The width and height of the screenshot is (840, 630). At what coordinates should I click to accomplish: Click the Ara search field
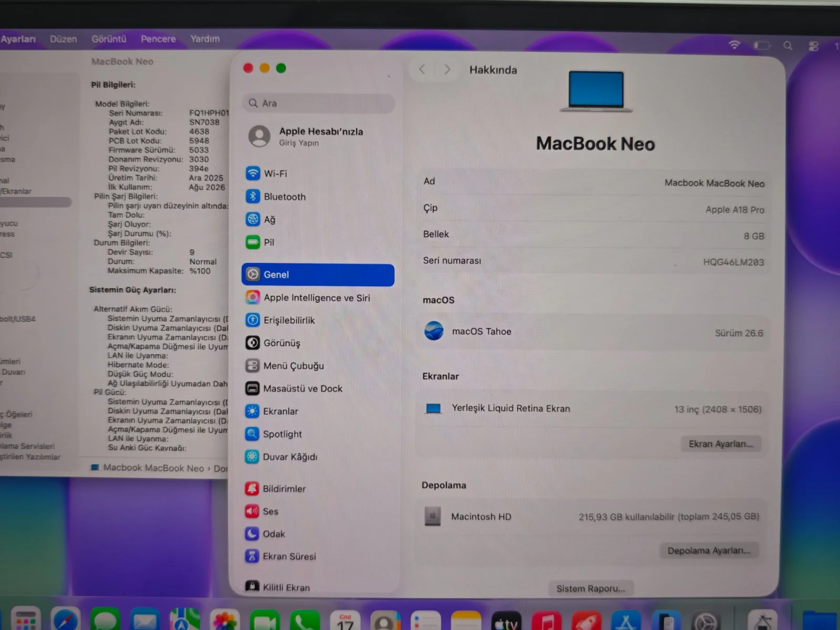coord(319,103)
